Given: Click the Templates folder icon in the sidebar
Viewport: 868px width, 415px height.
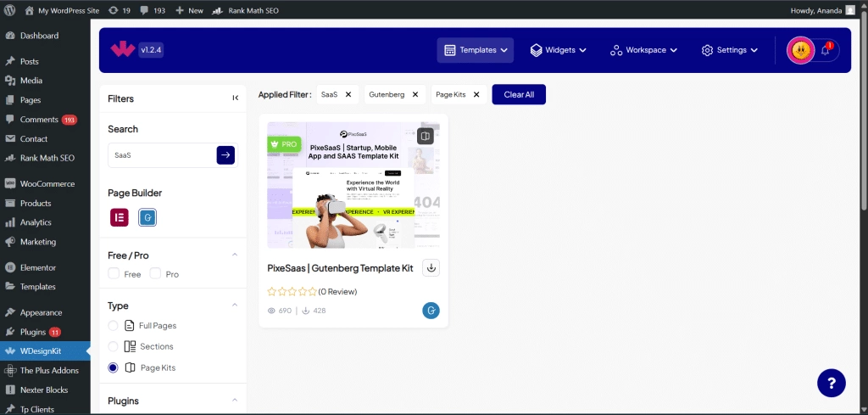Looking at the screenshot, I should (x=10, y=287).
